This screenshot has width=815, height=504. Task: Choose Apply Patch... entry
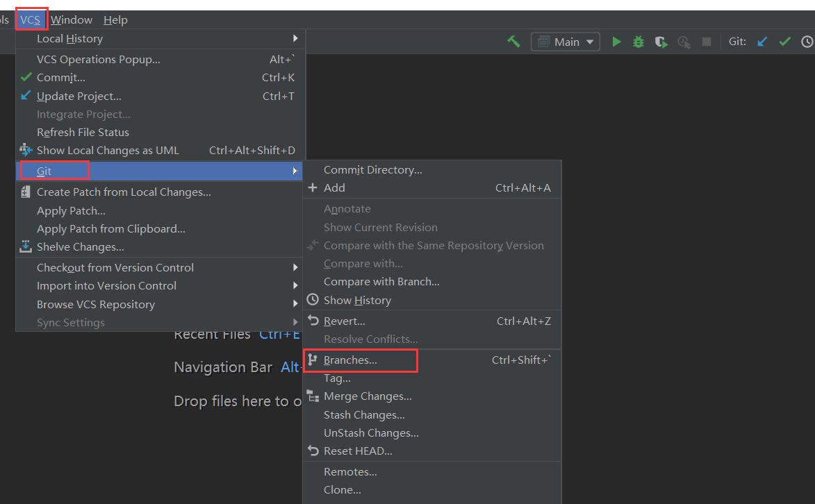pyautogui.click(x=160, y=211)
